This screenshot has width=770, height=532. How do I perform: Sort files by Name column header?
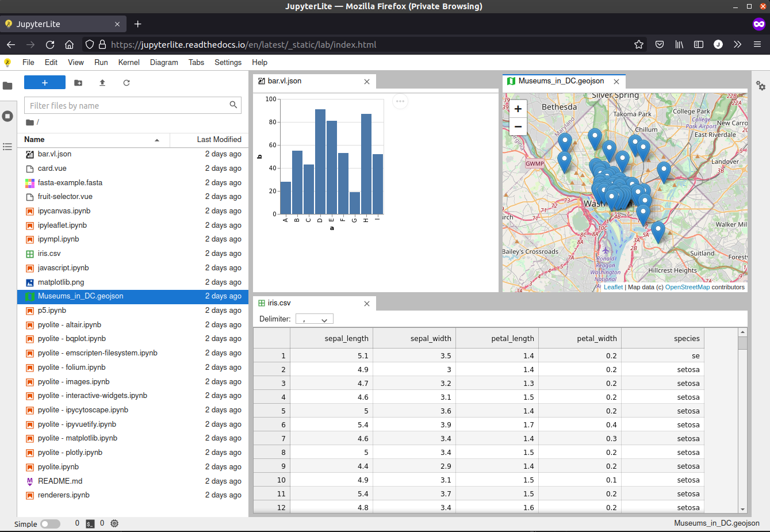[92, 140]
